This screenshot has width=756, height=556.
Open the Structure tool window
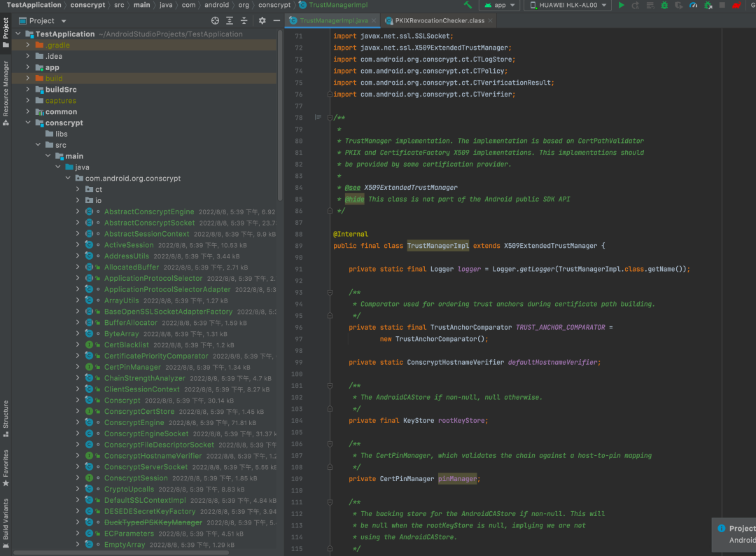coord(6,419)
